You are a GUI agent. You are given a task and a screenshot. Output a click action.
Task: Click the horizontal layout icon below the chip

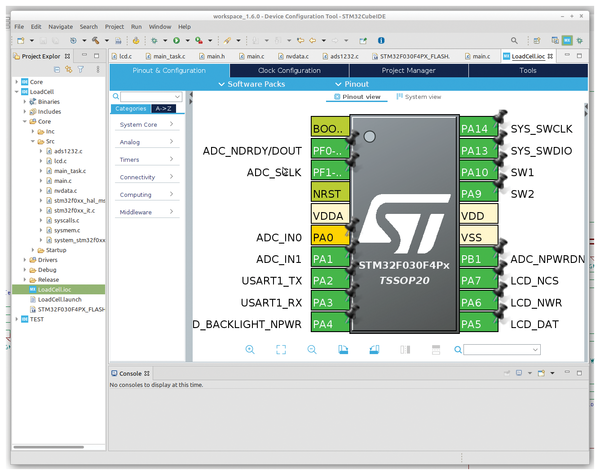pos(436,349)
